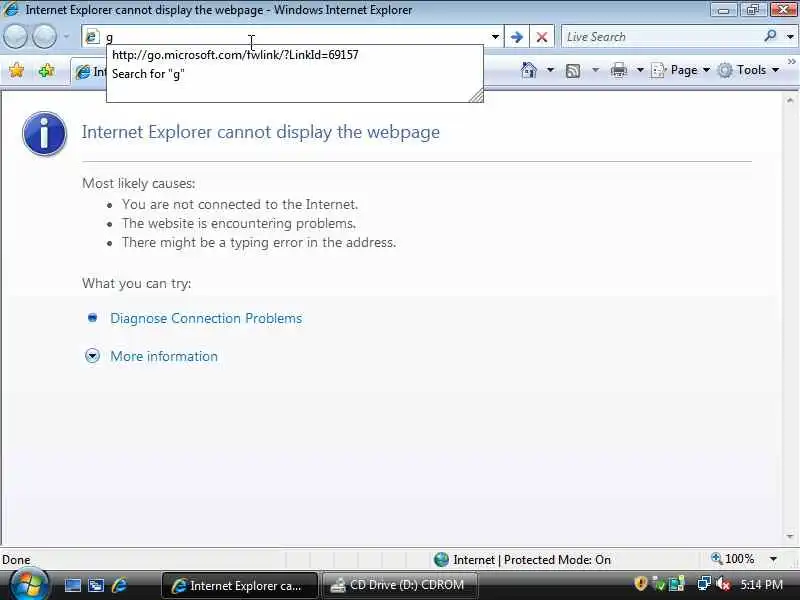Expand the Home button dropdown arrow
The height and width of the screenshot is (600, 800).
pos(550,70)
